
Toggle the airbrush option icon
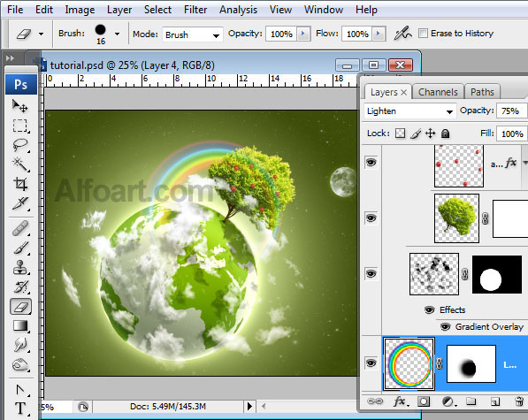click(402, 34)
